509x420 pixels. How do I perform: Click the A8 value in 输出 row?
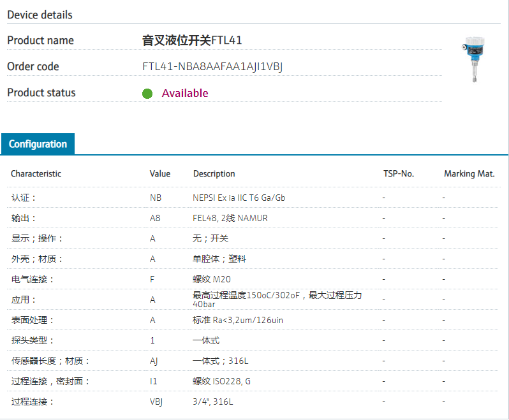click(x=155, y=219)
